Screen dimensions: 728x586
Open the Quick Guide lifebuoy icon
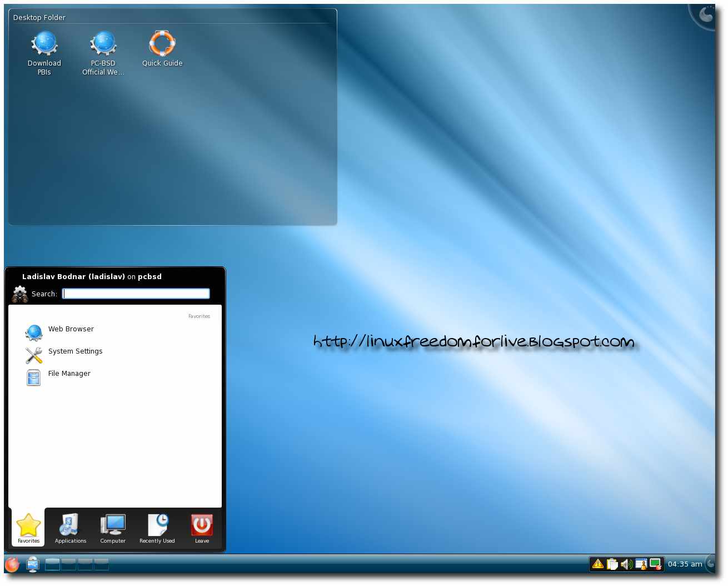(x=162, y=44)
